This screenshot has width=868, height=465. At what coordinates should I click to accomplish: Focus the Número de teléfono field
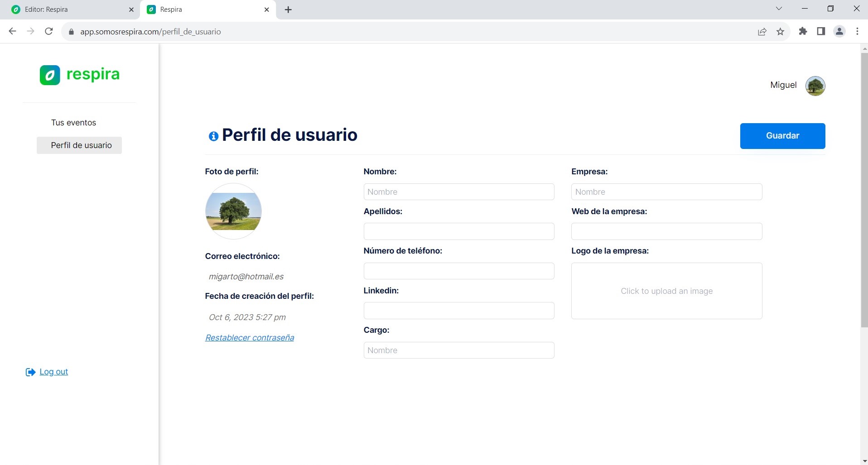click(458, 271)
